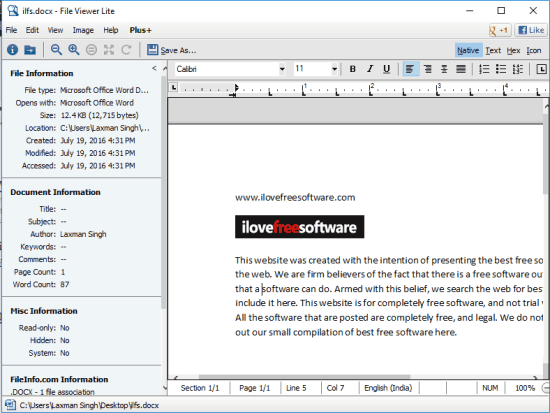The width and height of the screenshot is (550, 413).
Task: Open the Help menu
Action: (x=110, y=30)
